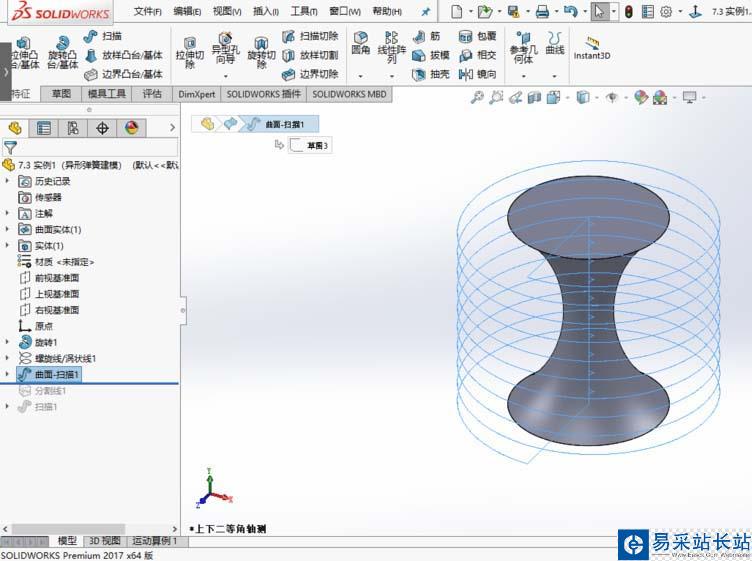
Task: Open the 文件(F) menu
Action: [147, 11]
